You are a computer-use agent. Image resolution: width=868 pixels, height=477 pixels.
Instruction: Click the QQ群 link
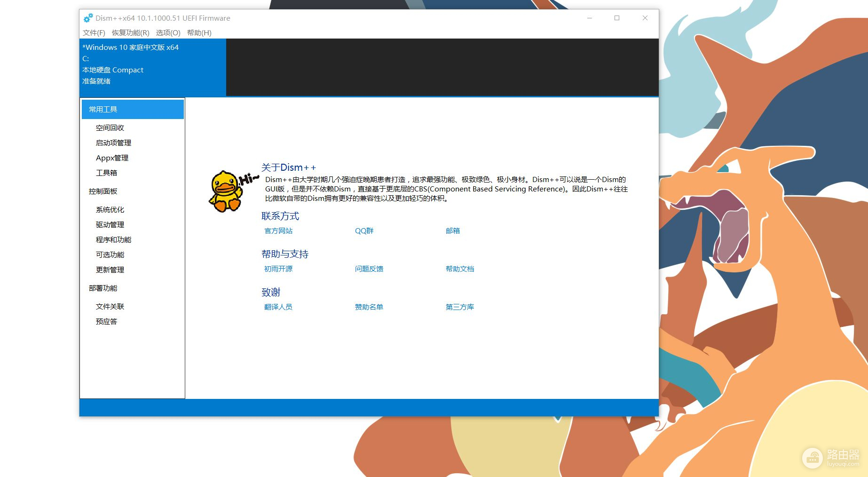pos(364,231)
